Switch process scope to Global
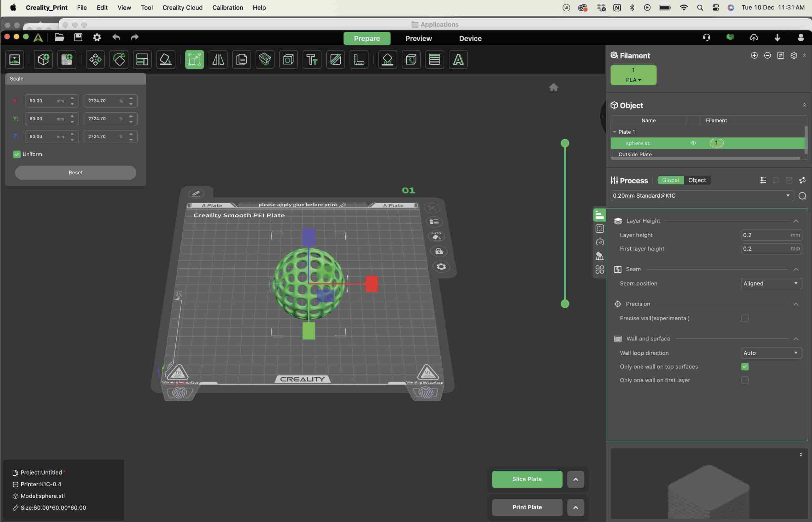The height and width of the screenshot is (522, 812). point(671,180)
